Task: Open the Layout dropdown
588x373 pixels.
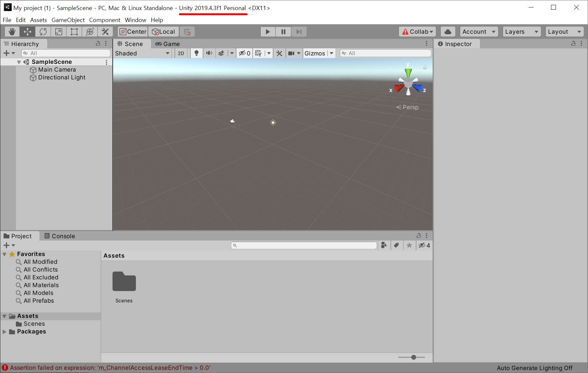Action: click(565, 32)
